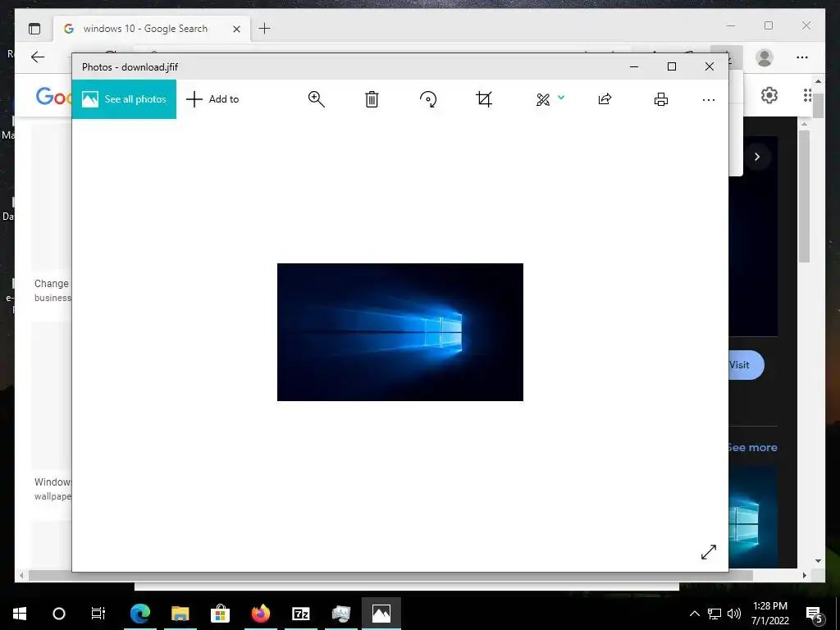Click the Windows 10 wallpaper image
The image size is (840, 630).
[x=400, y=332]
